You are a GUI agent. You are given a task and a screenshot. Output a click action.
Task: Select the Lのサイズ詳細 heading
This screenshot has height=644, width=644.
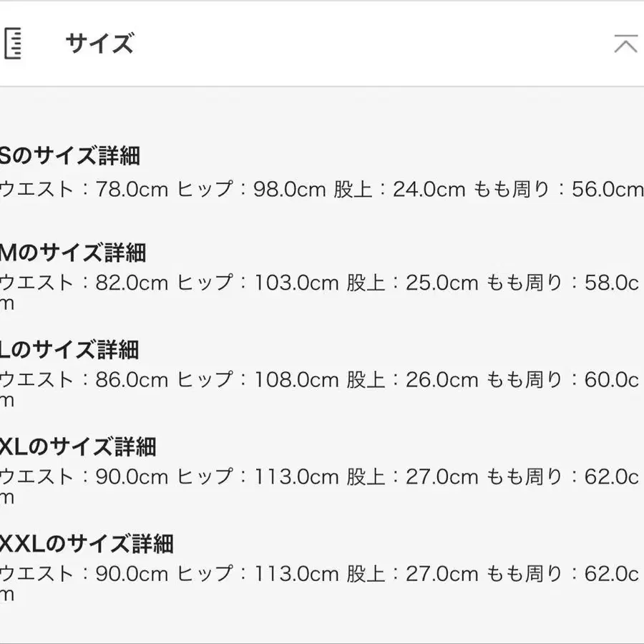pyautogui.click(x=68, y=351)
